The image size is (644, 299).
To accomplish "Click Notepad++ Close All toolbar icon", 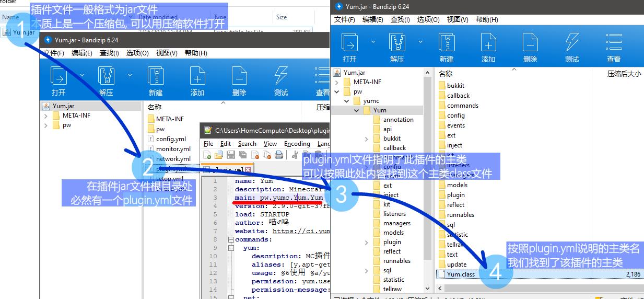I will coord(267,155).
